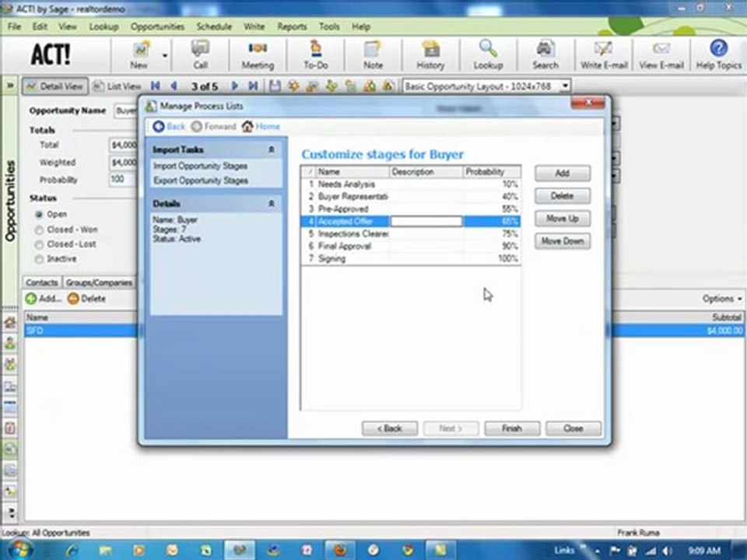
Task: Select the Pre-Approved stage row
Action: [x=411, y=209]
